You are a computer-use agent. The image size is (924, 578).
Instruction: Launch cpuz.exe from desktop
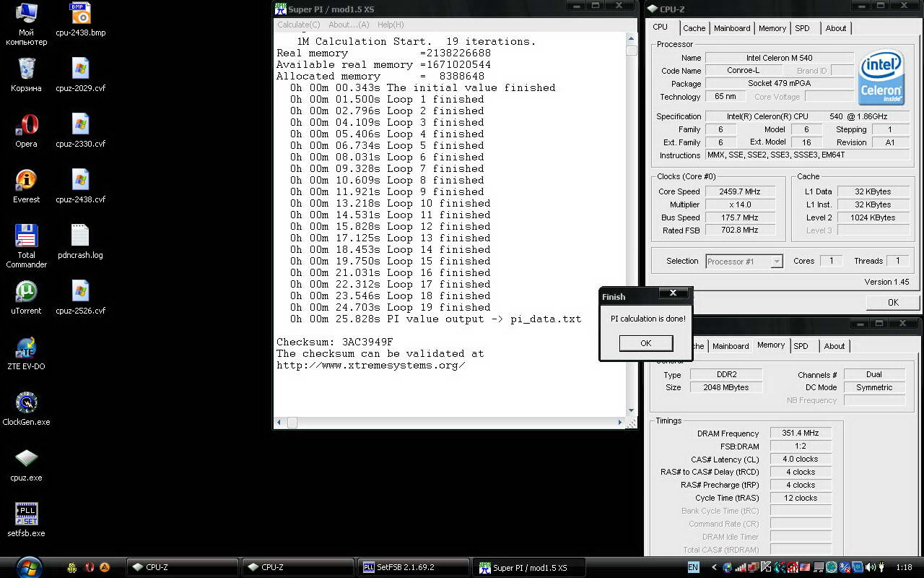coord(26,465)
